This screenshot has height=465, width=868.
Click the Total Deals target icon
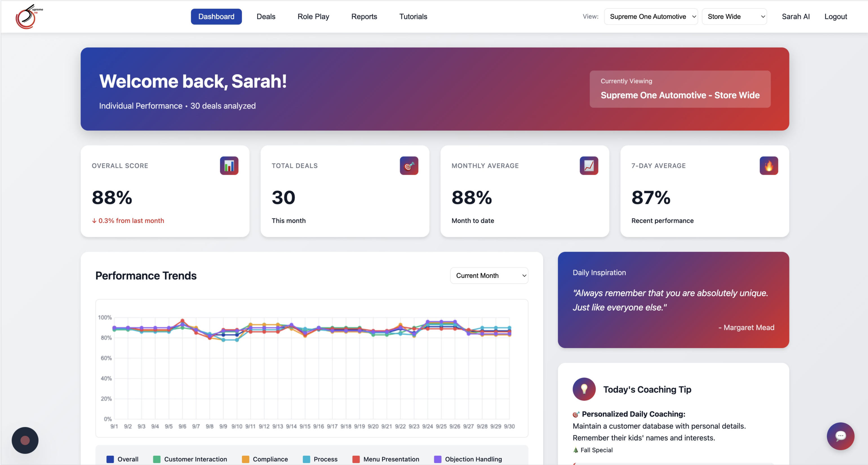pos(409,166)
